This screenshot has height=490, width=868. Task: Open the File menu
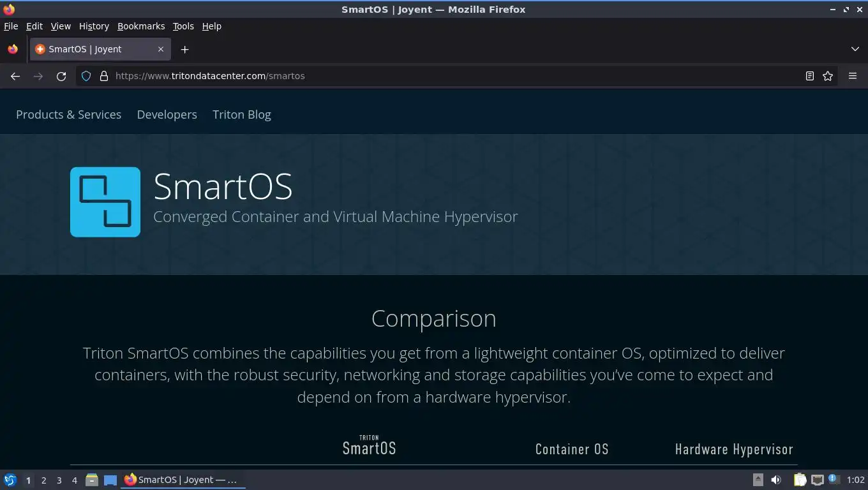(11, 26)
